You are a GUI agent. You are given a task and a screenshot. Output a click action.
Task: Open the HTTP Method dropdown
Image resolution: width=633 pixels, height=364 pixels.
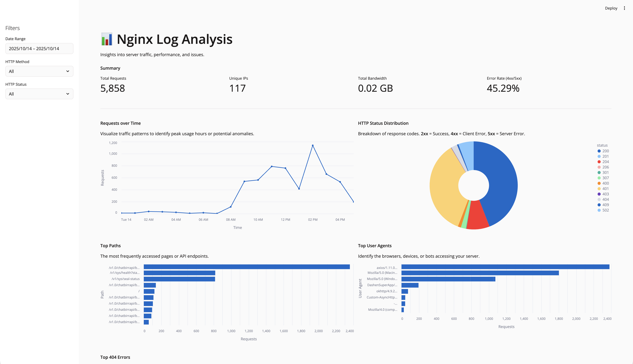point(39,71)
